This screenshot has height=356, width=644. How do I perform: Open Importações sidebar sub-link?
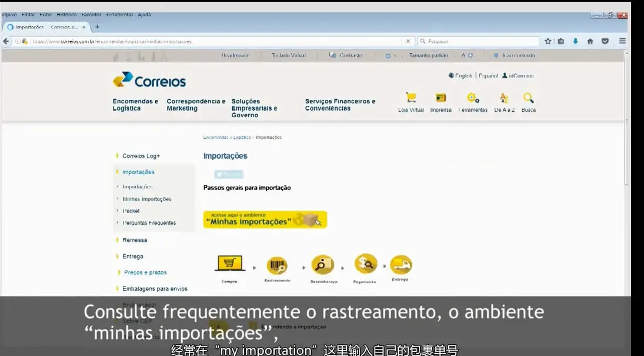click(x=138, y=187)
